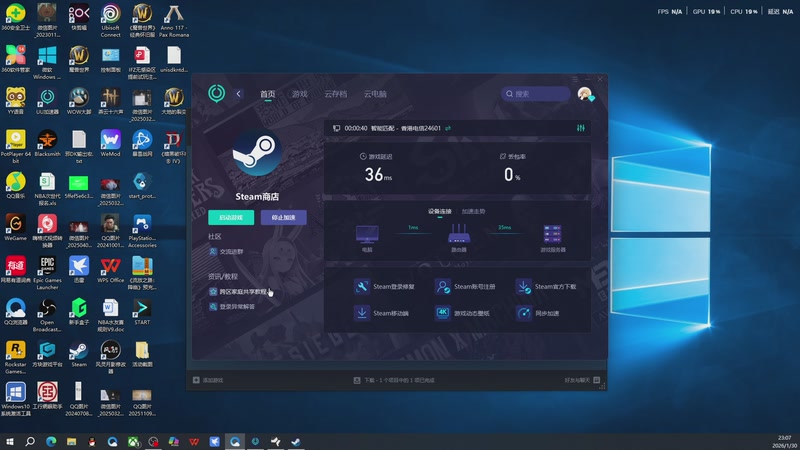The image size is (800, 450).
Task: Select the WeMod desktop icon
Action: click(x=111, y=143)
